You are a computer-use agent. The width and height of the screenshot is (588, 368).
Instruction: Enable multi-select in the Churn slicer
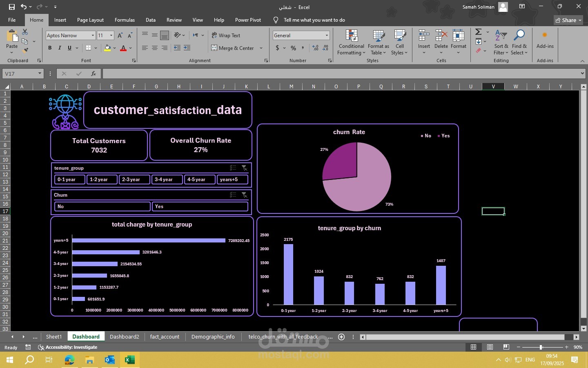233,195
